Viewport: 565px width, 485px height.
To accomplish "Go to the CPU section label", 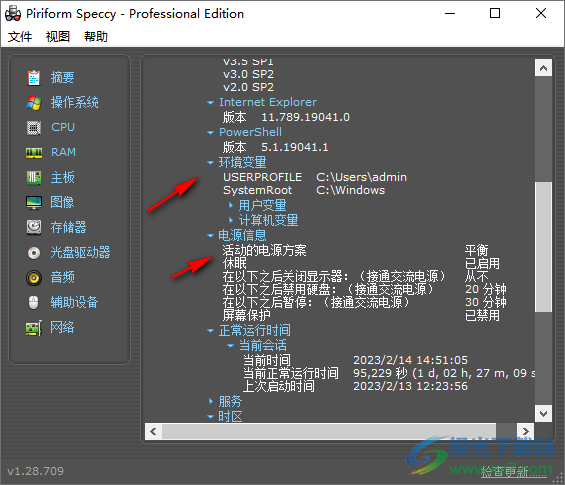I will [x=63, y=127].
